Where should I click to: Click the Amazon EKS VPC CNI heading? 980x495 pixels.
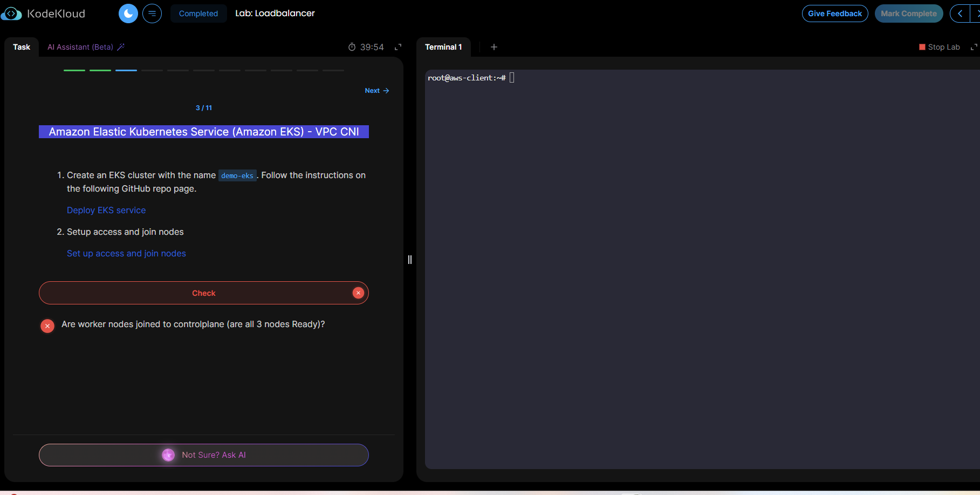(x=204, y=132)
